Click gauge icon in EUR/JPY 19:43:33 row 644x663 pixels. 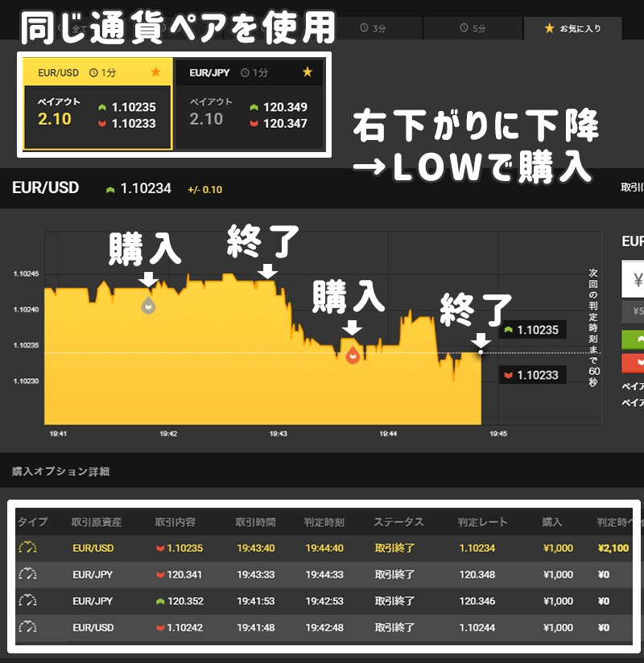coord(28,574)
